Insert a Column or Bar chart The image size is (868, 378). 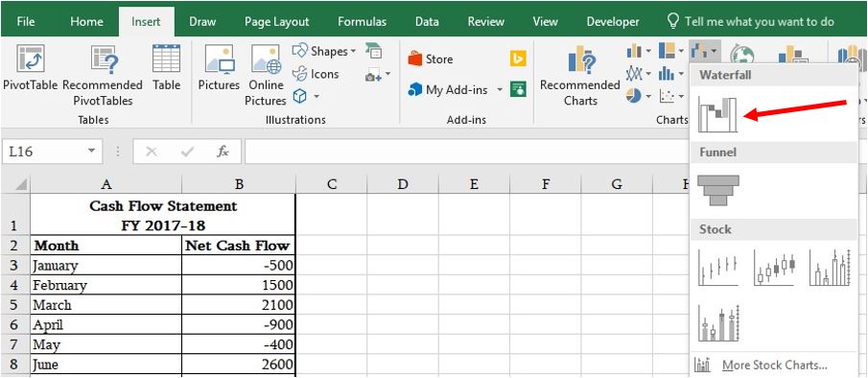pos(634,52)
